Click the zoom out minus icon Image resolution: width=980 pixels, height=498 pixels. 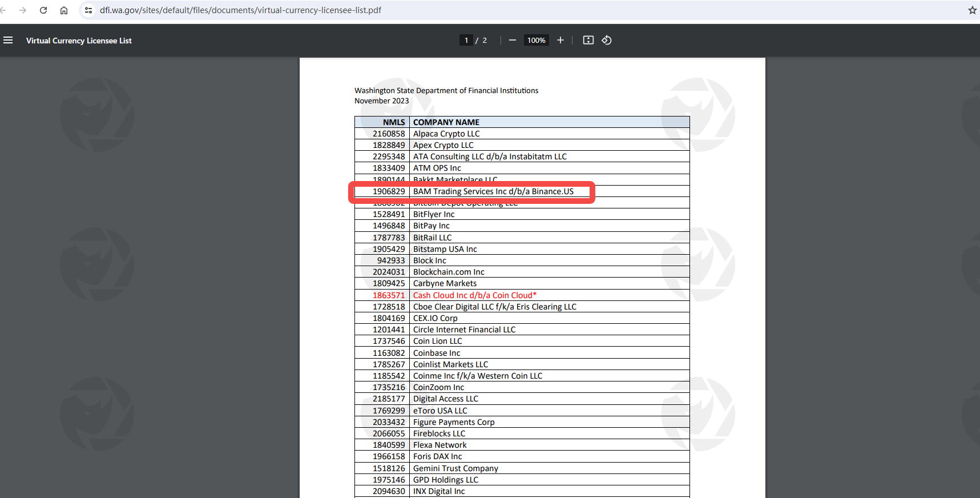point(512,40)
